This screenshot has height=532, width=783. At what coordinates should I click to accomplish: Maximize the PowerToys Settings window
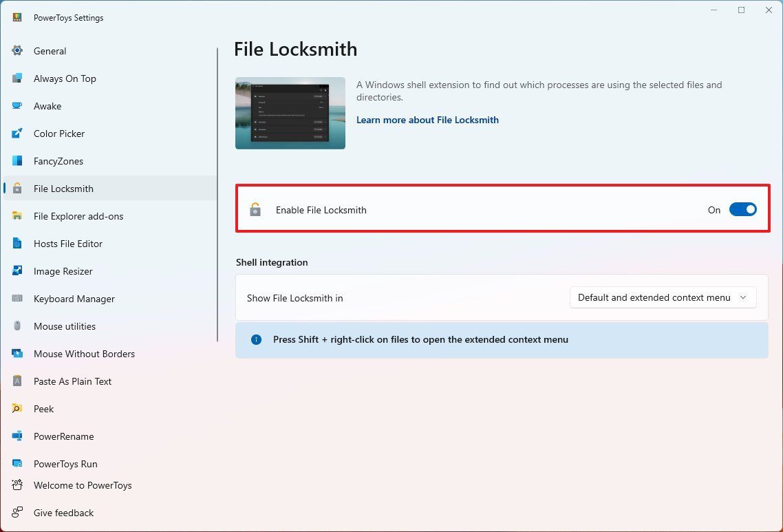coord(742,10)
